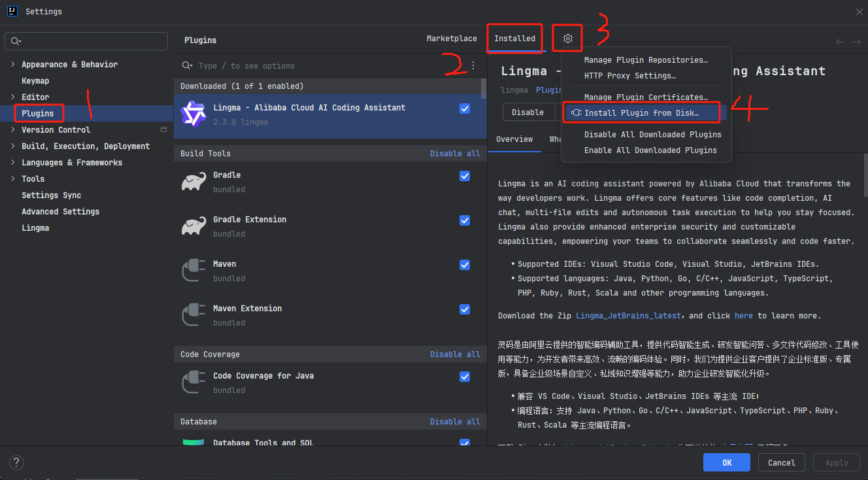
Task: Click the plugin search magnifier icon
Action: [187, 65]
